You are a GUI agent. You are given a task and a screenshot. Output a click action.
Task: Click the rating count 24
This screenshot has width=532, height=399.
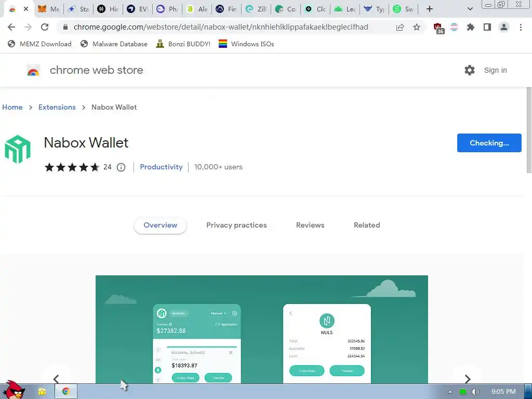tap(107, 167)
